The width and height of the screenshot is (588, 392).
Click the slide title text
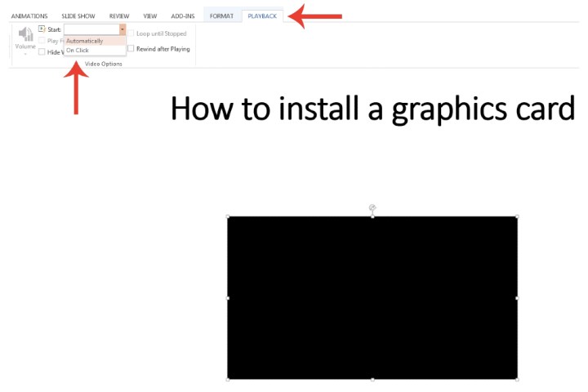pos(372,109)
